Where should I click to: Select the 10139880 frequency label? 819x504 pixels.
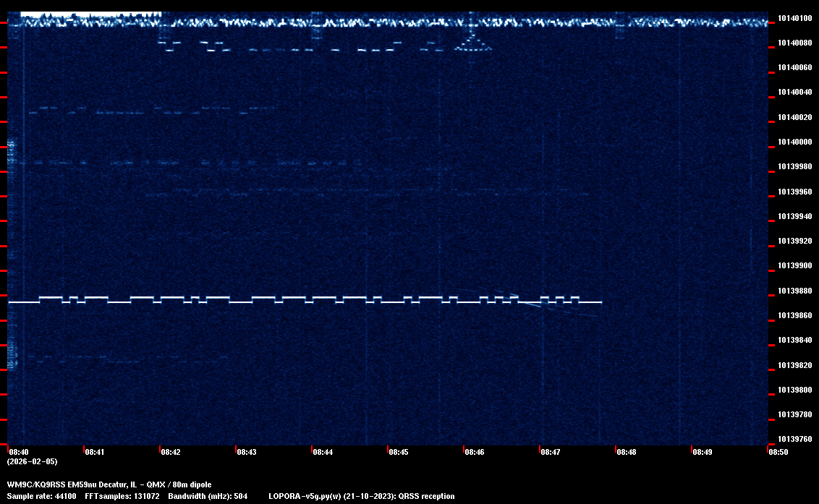(x=794, y=291)
